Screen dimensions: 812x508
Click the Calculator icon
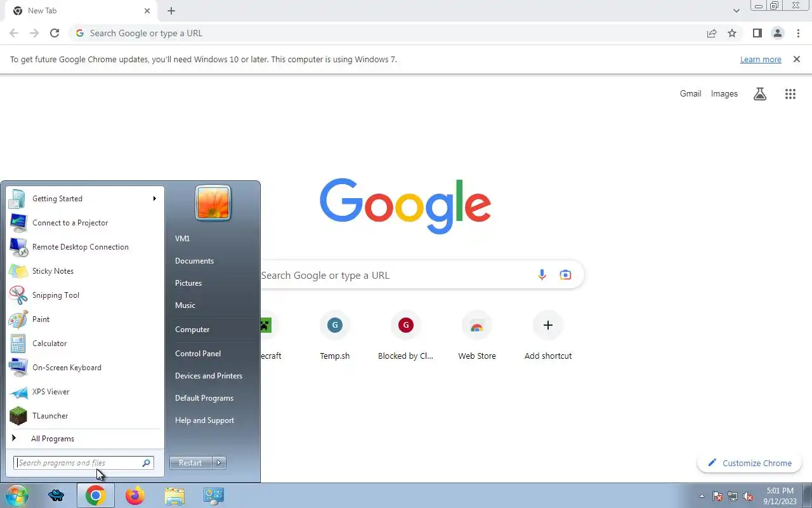[18, 344]
